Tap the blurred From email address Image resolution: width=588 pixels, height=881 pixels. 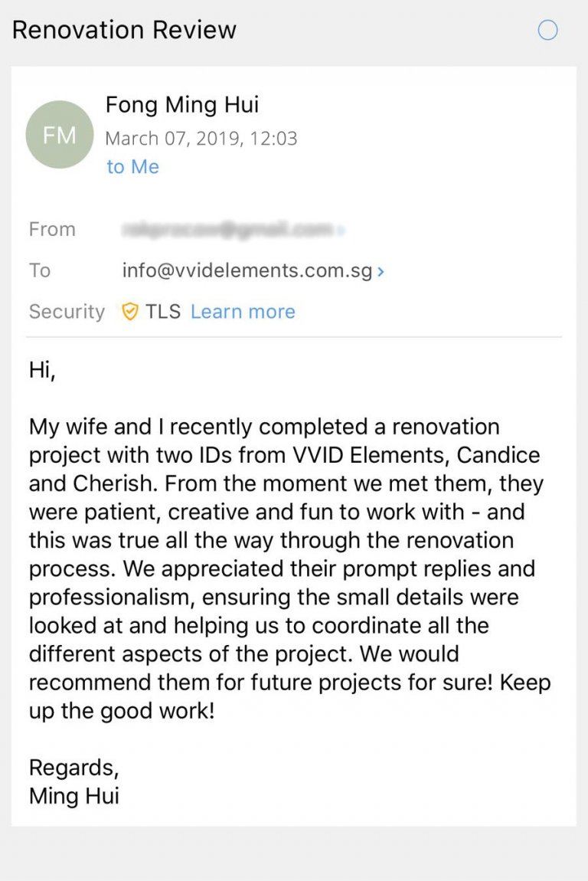coord(227,229)
